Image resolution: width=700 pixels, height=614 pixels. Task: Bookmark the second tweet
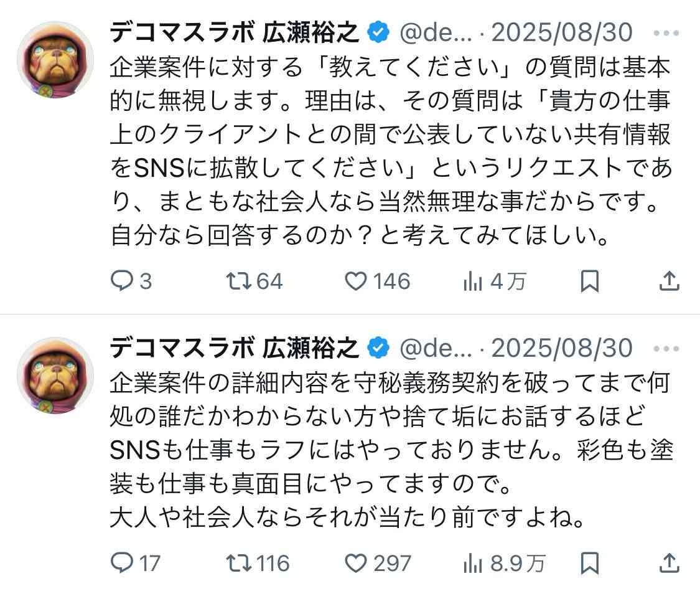[x=589, y=564]
